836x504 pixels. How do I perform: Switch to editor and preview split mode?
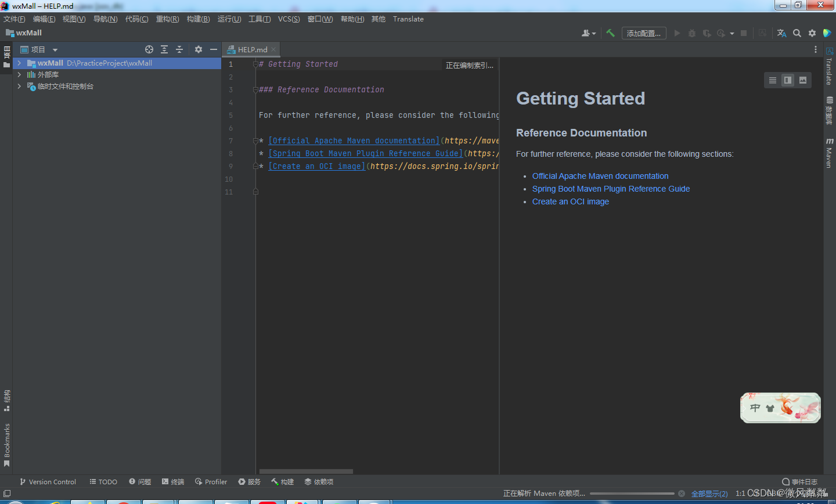pyautogui.click(x=788, y=80)
